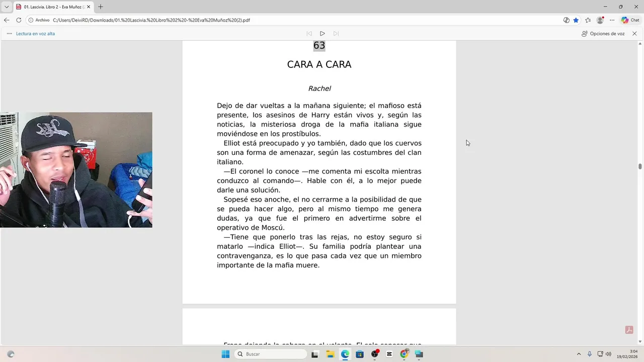Reload the current PDF page
Screen dimensions: 644x362
[x=19, y=20]
